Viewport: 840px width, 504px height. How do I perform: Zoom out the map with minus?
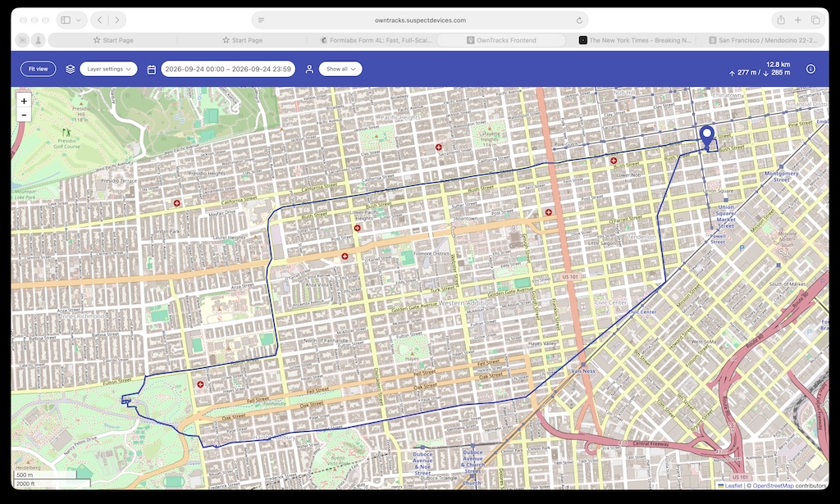click(x=24, y=115)
